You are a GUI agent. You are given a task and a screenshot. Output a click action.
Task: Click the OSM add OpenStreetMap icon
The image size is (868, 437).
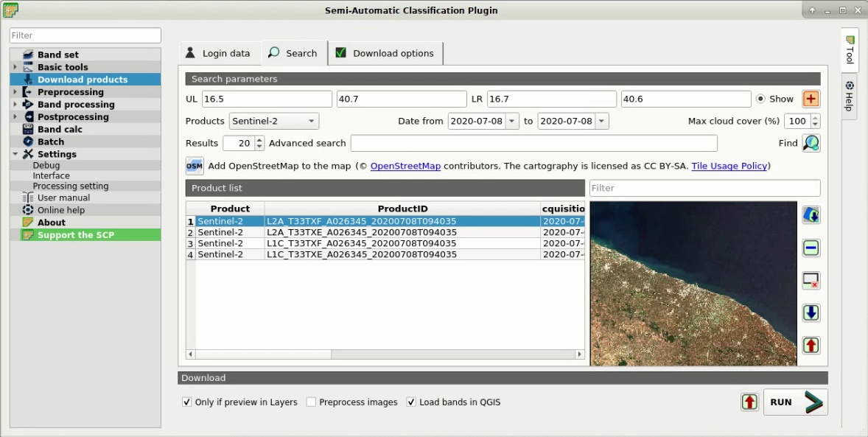195,166
